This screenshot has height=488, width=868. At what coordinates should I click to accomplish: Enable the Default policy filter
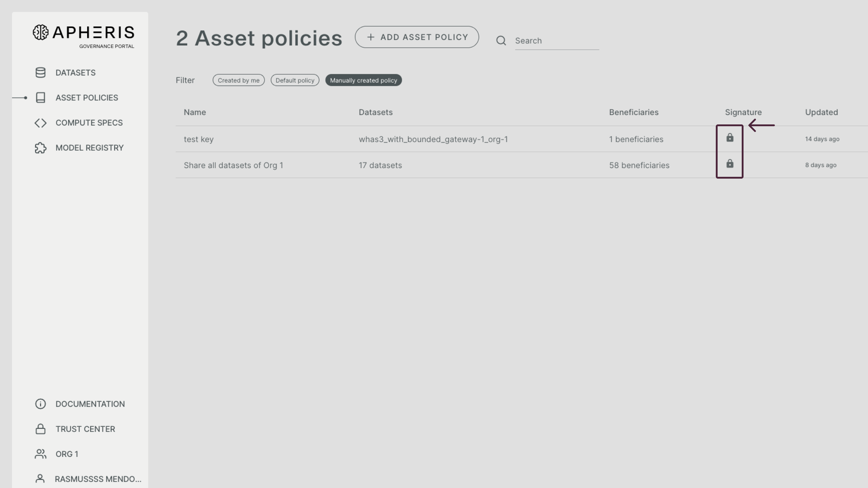pos(294,80)
